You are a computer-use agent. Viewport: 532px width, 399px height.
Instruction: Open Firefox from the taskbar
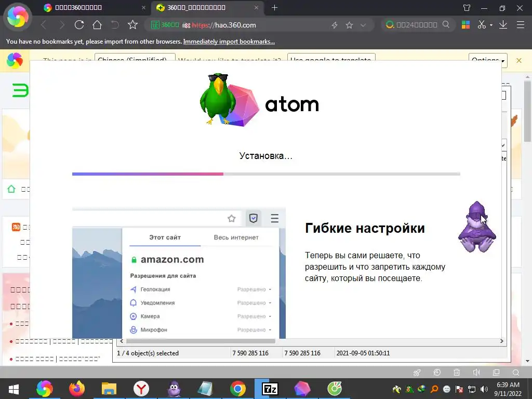(x=77, y=389)
